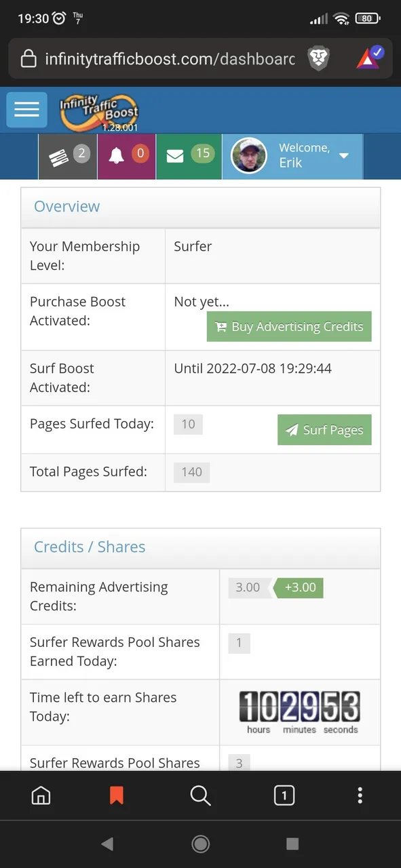
Task: Tap the browser home icon
Action: click(x=41, y=795)
